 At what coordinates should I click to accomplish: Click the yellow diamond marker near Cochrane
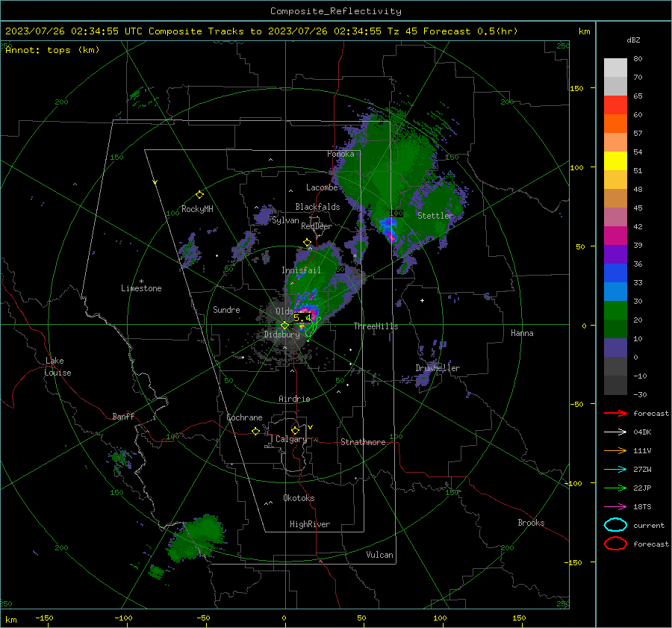pyautogui.click(x=256, y=431)
